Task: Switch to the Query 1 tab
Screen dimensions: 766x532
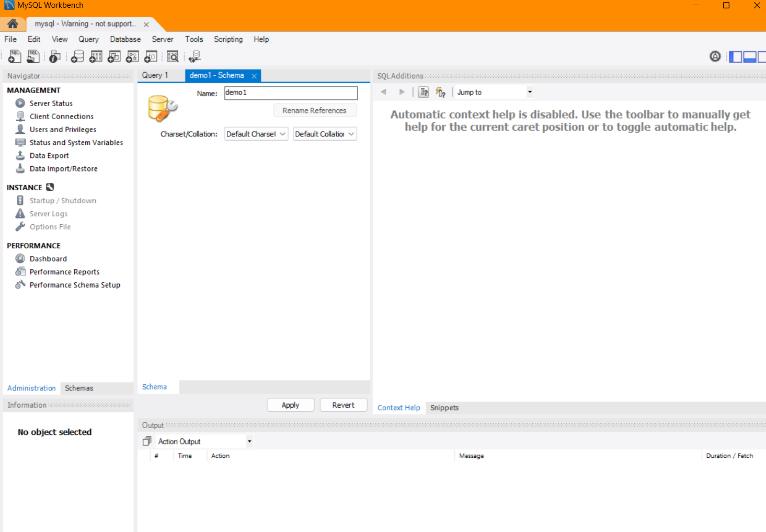Action: point(155,75)
